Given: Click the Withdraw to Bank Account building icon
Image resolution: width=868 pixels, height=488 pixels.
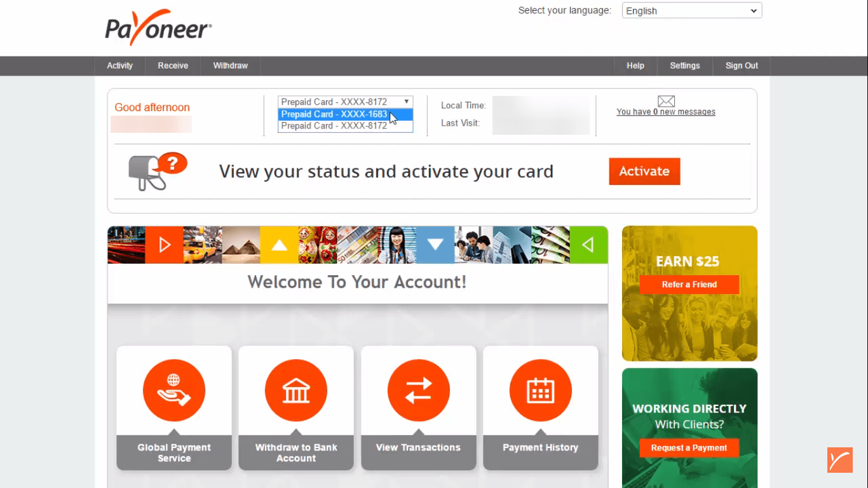Looking at the screenshot, I should pyautogui.click(x=296, y=390).
